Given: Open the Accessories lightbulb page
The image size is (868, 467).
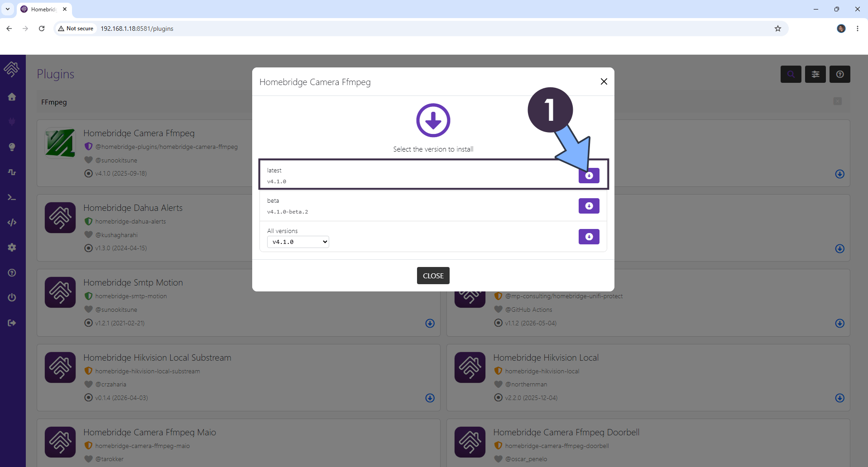Looking at the screenshot, I should 12,147.
